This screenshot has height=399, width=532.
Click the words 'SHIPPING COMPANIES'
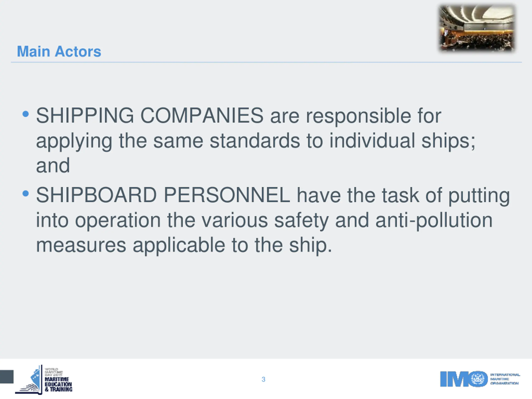(x=150, y=116)
